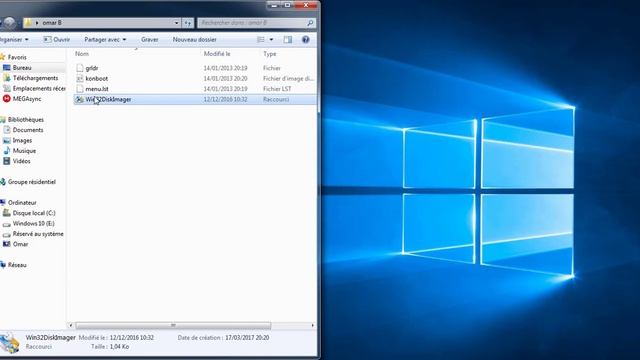The height and width of the screenshot is (360, 640).
Task: Select Bibliothèques in the navigation pane
Action: pyautogui.click(x=25, y=120)
